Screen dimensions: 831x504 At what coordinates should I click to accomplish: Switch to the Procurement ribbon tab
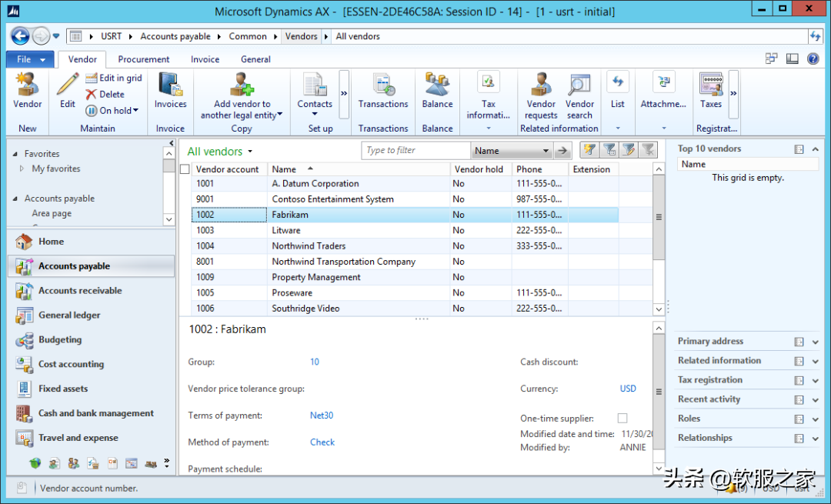(144, 59)
